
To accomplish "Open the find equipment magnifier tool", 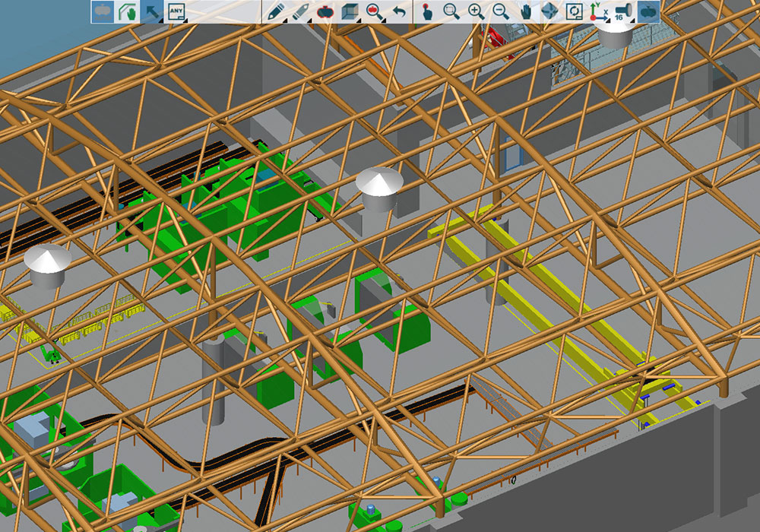I will pos(375,11).
